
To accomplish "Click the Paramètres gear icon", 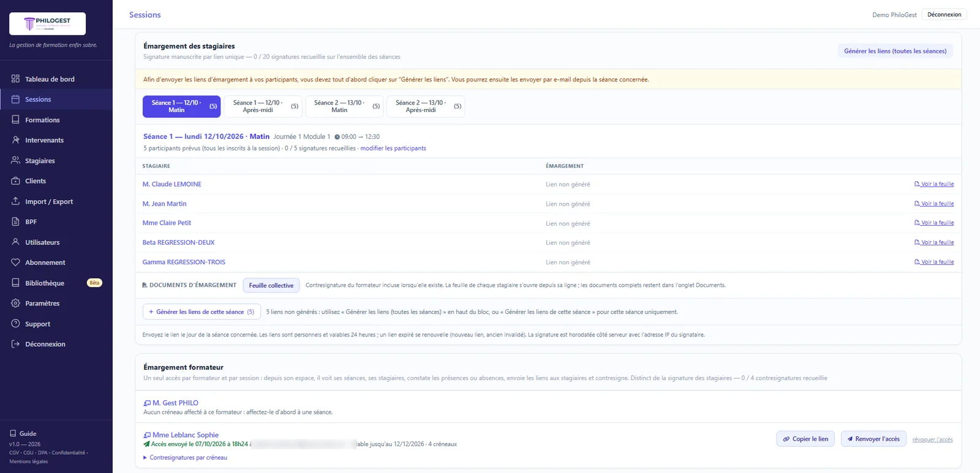I will click(x=15, y=304).
